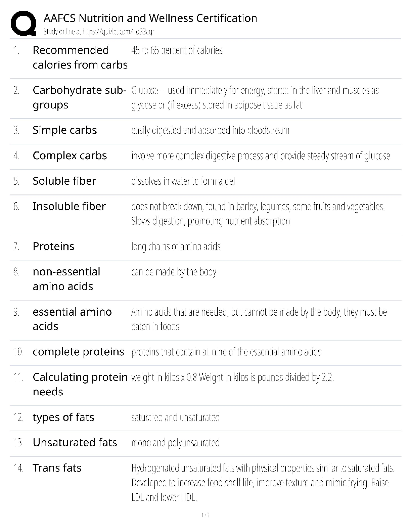The width and height of the screenshot is (411, 532).
Task: Click the definition 45 to 65 percent of calories
Action: click(x=177, y=50)
